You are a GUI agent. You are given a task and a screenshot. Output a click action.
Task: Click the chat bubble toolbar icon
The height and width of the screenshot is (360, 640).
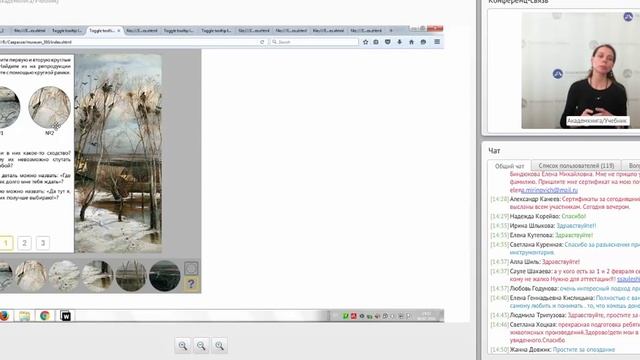point(423,42)
